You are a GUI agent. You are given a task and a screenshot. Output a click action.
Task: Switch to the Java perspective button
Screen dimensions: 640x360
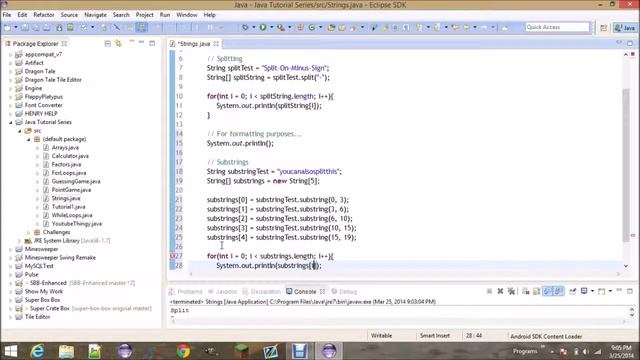coord(624,27)
